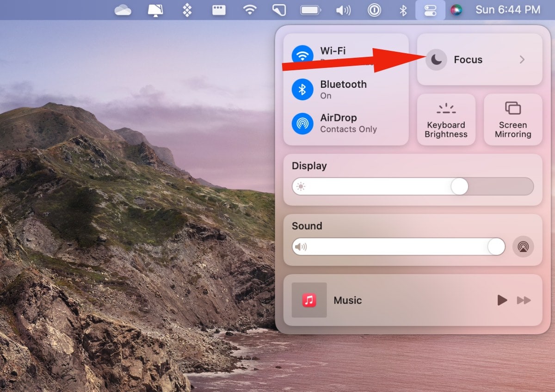The width and height of the screenshot is (555, 392).
Task: Open the battery status menu bar item
Action: click(x=311, y=10)
